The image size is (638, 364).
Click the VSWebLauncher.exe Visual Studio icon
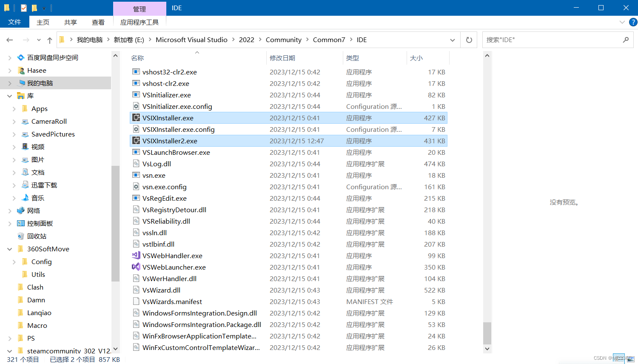[x=136, y=267]
